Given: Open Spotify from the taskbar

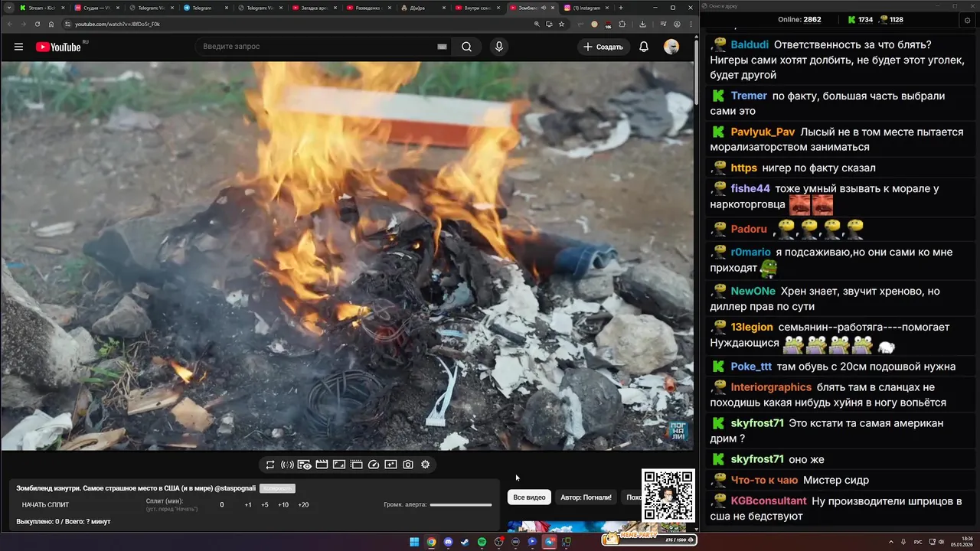Looking at the screenshot, I should tap(482, 542).
